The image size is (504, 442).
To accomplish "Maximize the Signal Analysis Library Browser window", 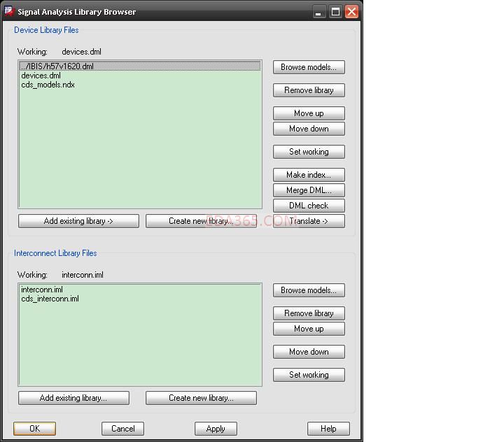I will (x=335, y=12).
